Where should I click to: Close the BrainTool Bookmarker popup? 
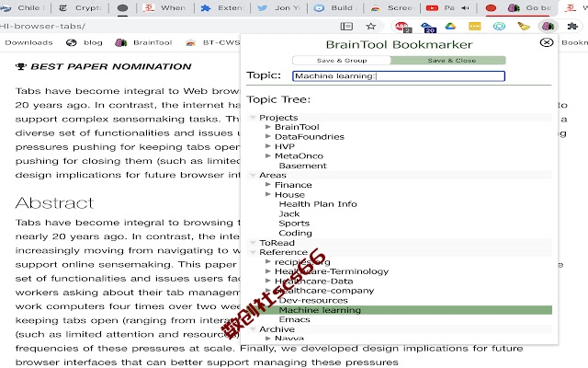[547, 42]
